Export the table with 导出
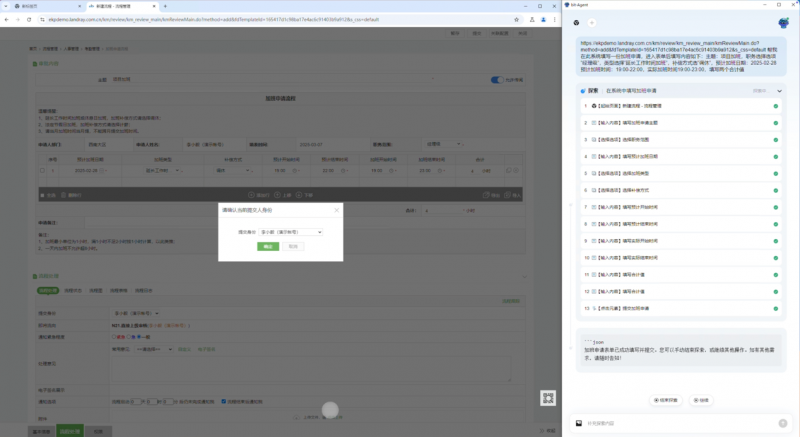800x437 pixels. (x=492, y=195)
